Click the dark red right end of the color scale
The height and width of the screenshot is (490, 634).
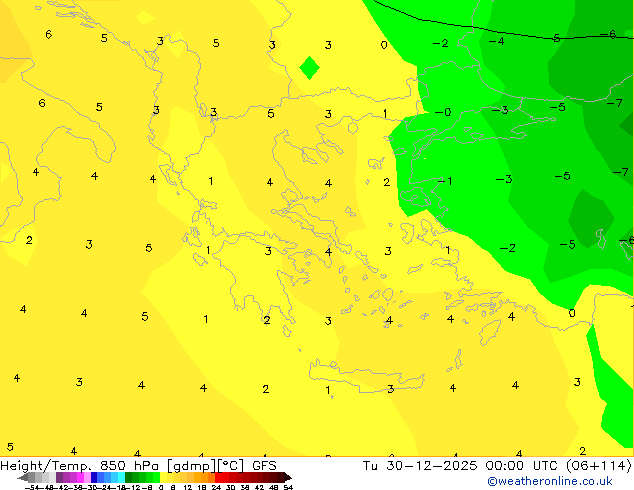[283, 478]
